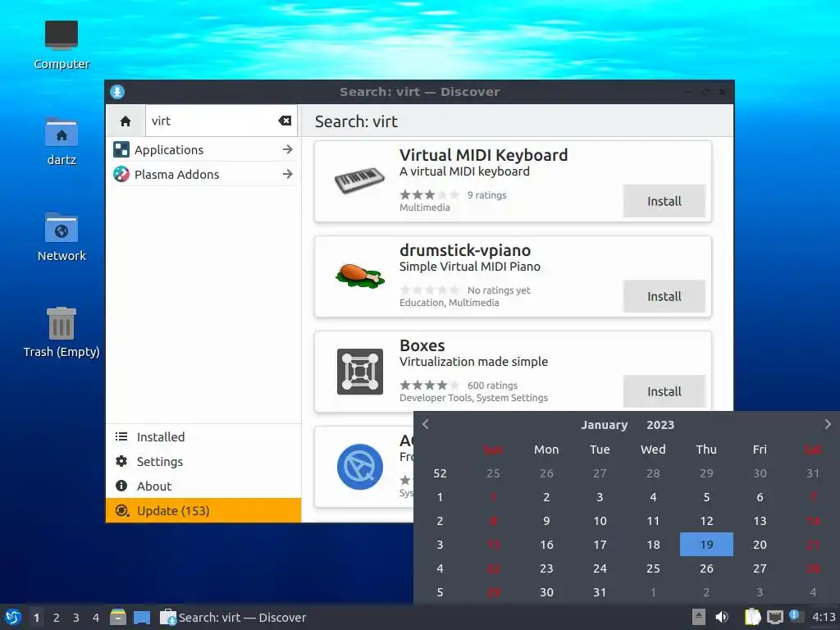The image size is (840, 630).
Task: Expand the Plasma Addons row arrow
Action: coord(288,174)
